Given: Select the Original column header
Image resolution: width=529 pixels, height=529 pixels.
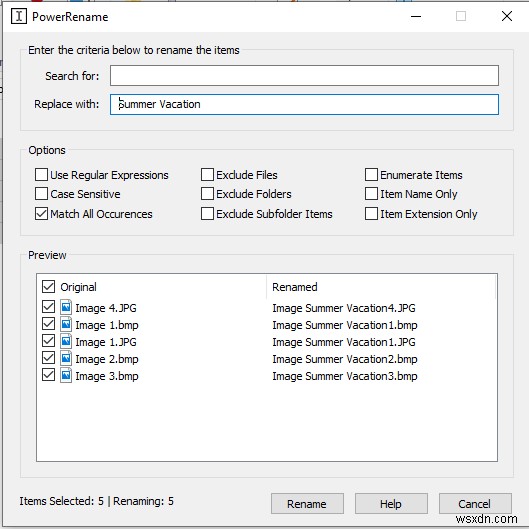Looking at the screenshot, I should point(78,287).
